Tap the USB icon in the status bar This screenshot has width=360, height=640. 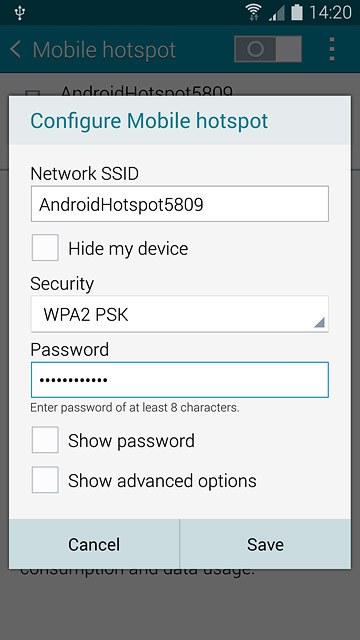pos(20,13)
